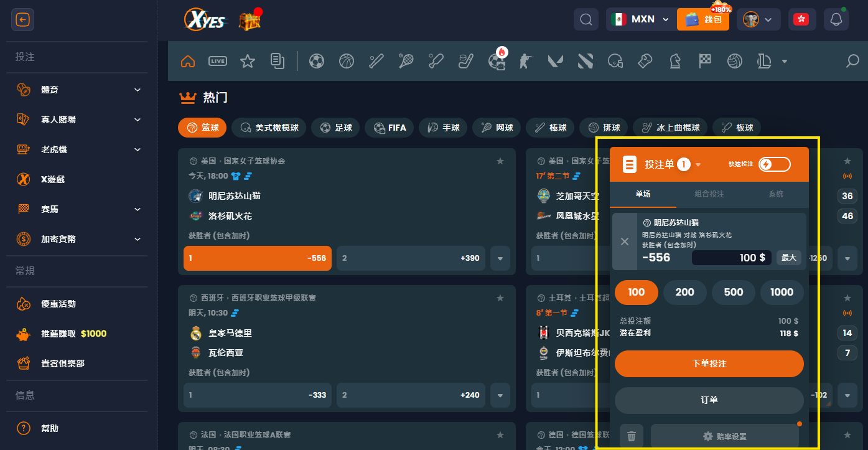Click the LIVE icon in sports bar
This screenshot has height=450, width=868.
point(218,61)
